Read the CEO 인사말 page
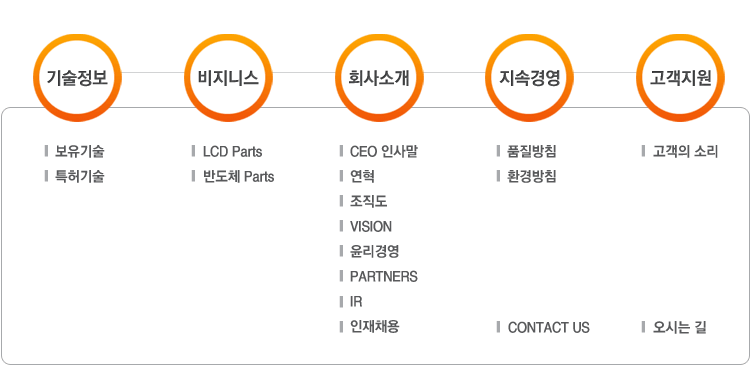This screenshot has width=751, height=366. pos(384,152)
